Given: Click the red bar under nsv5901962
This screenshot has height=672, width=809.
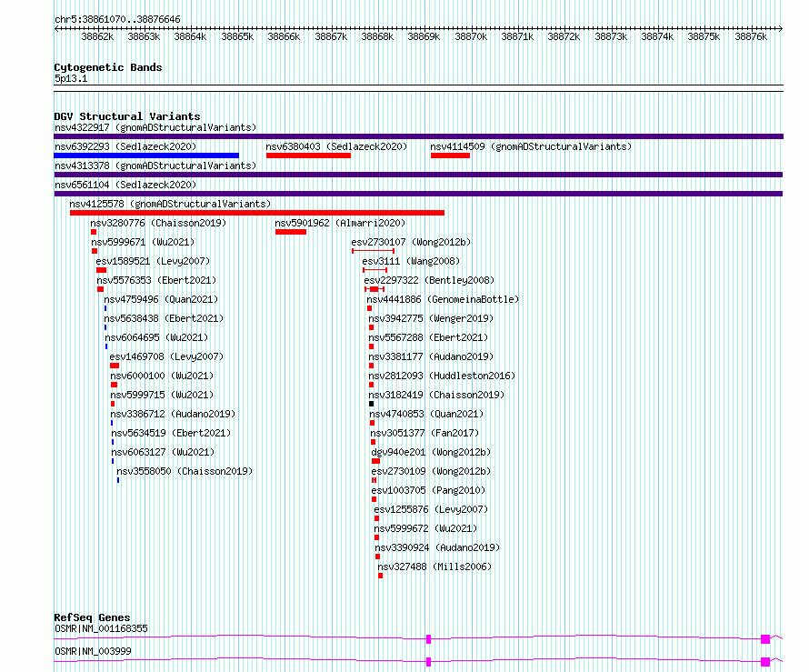Looking at the screenshot, I should [x=291, y=232].
